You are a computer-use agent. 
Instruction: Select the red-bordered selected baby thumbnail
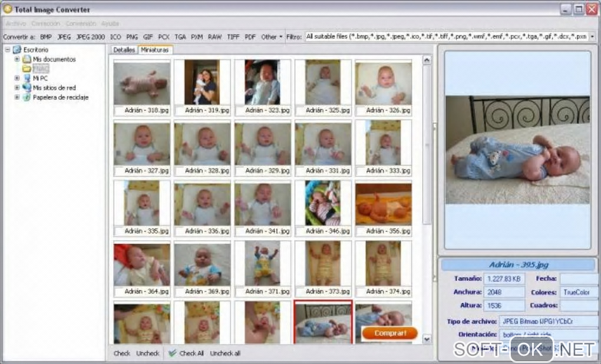pyautogui.click(x=323, y=322)
